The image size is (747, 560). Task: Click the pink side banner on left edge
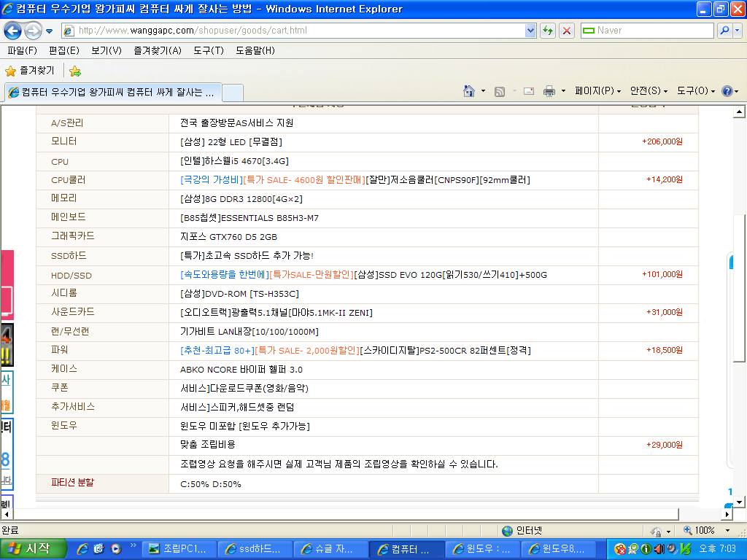pos(7,285)
